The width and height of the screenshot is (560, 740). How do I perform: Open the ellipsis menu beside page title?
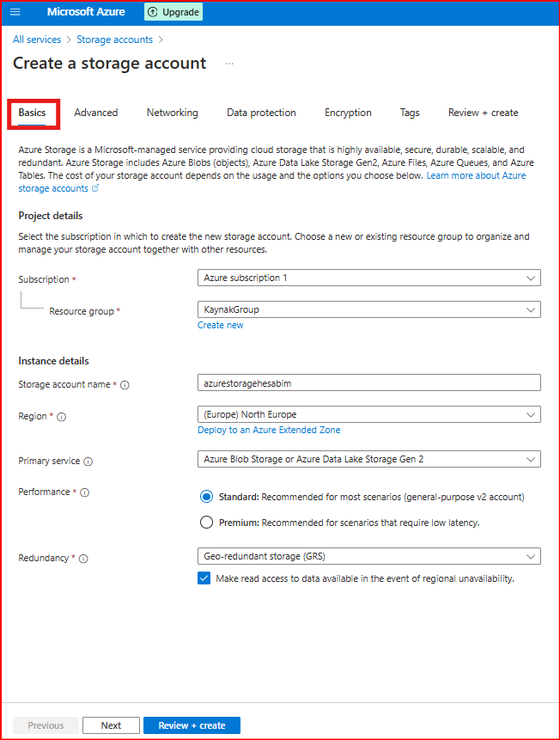pyautogui.click(x=229, y=64)
